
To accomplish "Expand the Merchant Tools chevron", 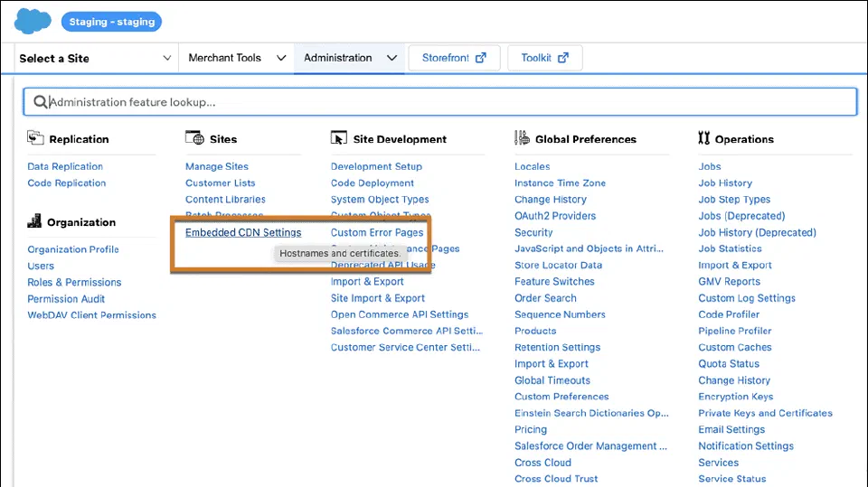I will click(281, 58).
